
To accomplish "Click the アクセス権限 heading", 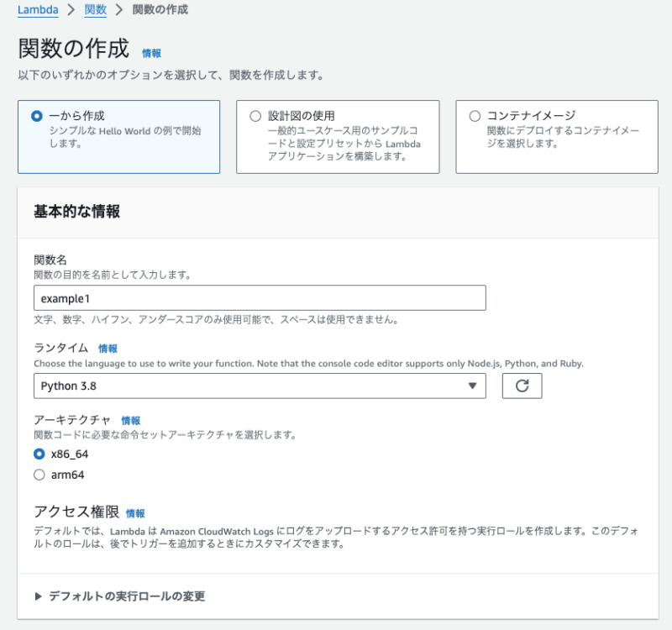I will coord(66,511).
